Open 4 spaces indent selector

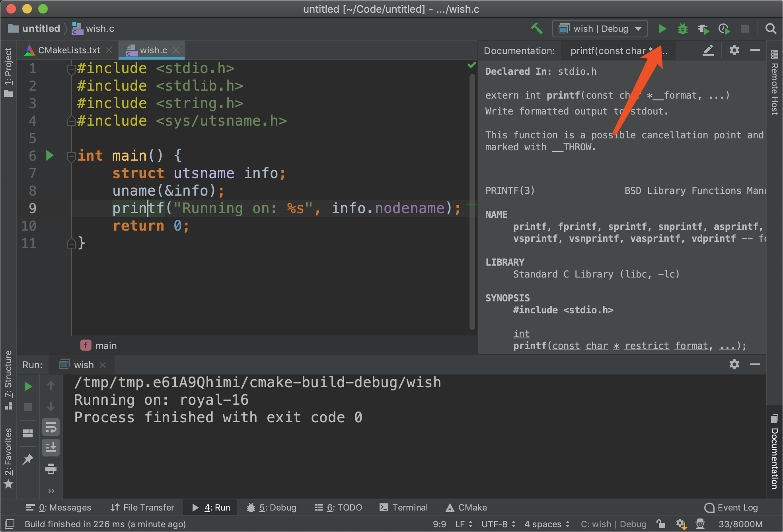coord(547,524)
